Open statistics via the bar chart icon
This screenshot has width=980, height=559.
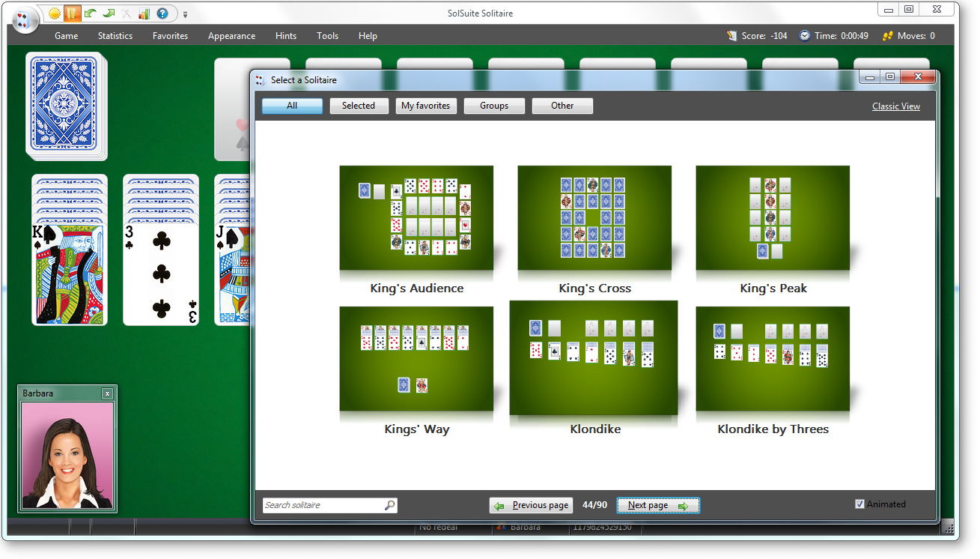coord(144,13)
